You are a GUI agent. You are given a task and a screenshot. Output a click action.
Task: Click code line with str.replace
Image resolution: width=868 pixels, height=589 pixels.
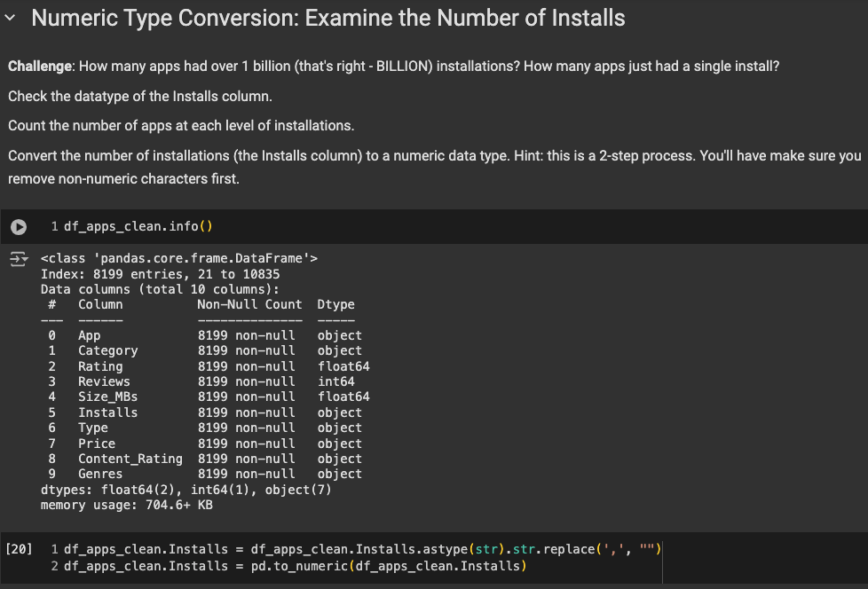click(x=363, y=549)
